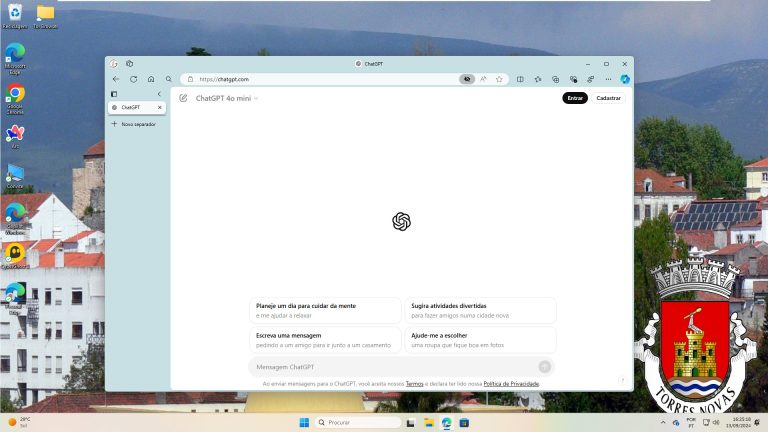
Task: Click the help question mark button
Action: coord(623,380)
